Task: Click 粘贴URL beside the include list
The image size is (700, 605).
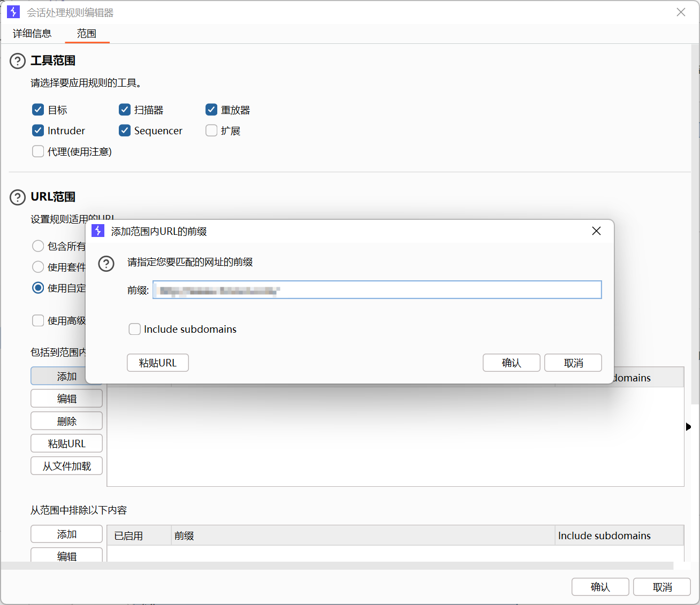Action: tap(66, 443)
